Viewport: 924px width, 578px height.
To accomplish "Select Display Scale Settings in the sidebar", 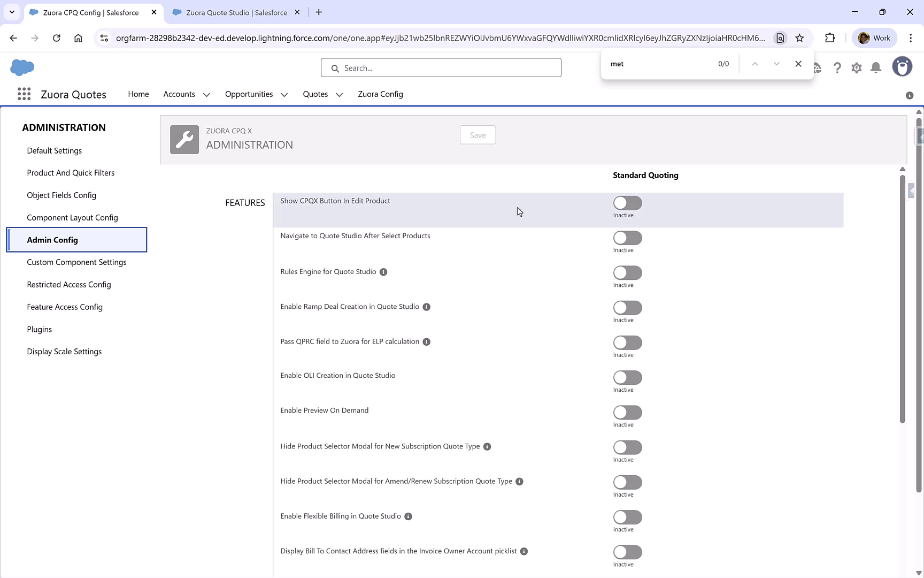I will click(64, 351).
